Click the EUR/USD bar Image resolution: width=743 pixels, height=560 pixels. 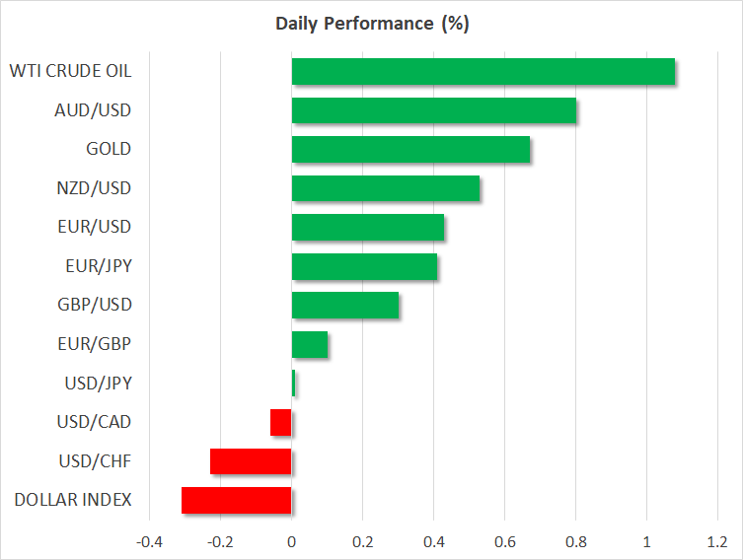coord(368,228)
